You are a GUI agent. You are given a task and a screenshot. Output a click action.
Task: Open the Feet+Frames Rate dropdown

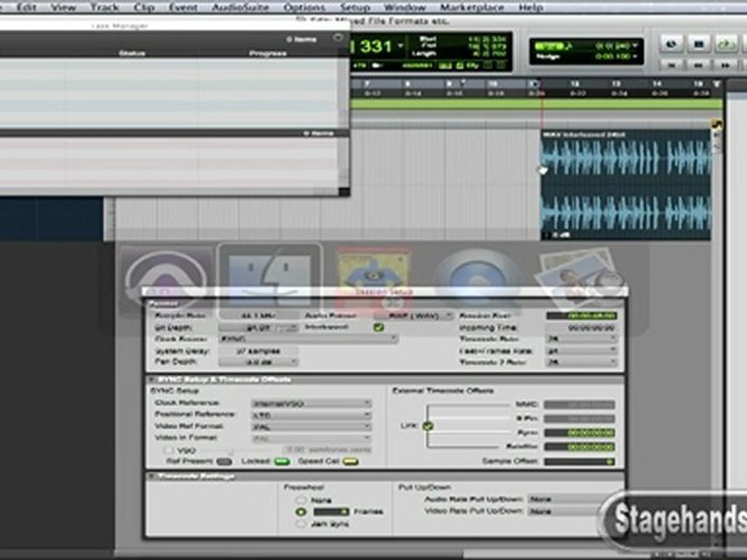(581, 351)
